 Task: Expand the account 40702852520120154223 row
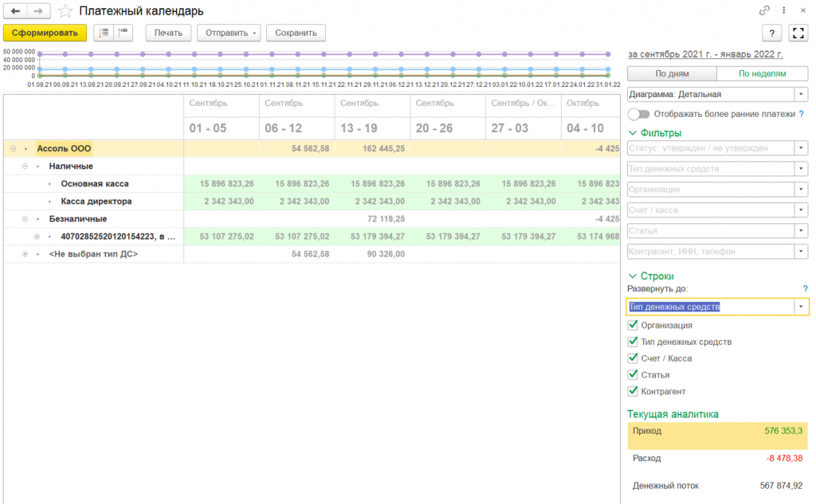pyautogui.click(x=37, y=236)
